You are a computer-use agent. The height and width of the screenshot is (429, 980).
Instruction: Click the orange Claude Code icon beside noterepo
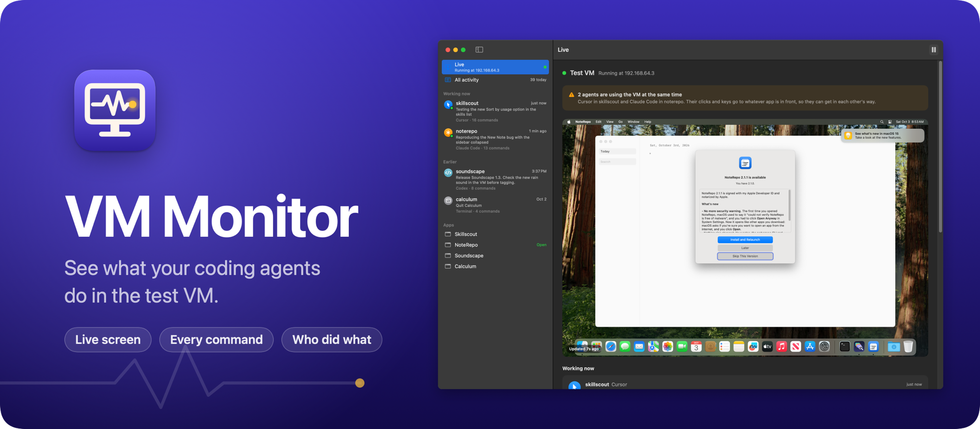[448, 132]
